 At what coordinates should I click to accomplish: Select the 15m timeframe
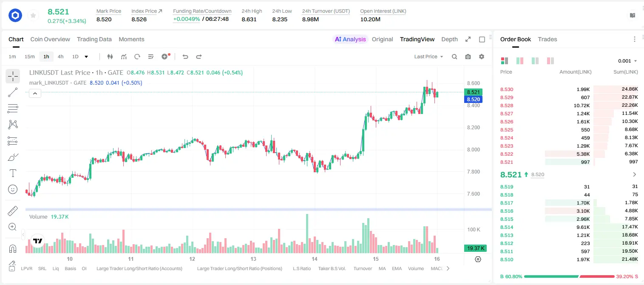pos(29,57)
